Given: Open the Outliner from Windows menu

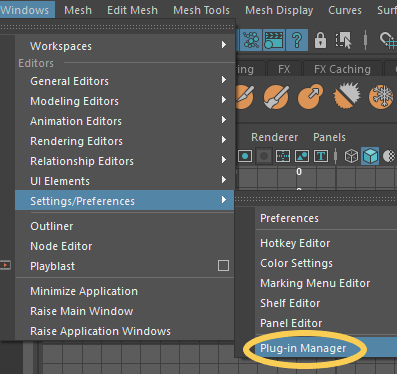Looking at the screenshot, I should (x=125, y=226).
